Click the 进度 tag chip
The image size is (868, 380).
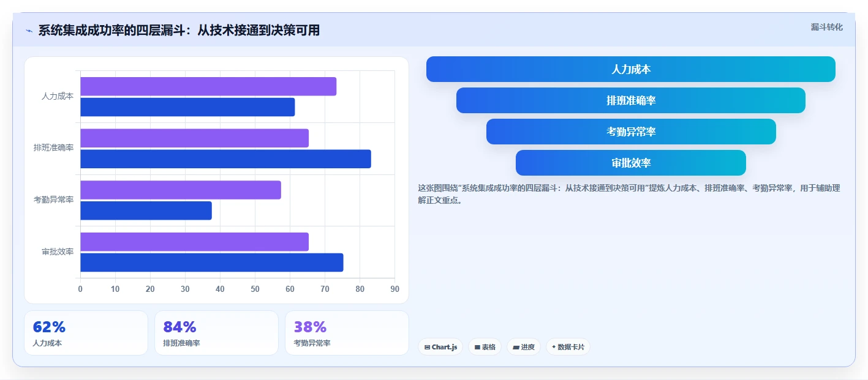pos(524,347)
